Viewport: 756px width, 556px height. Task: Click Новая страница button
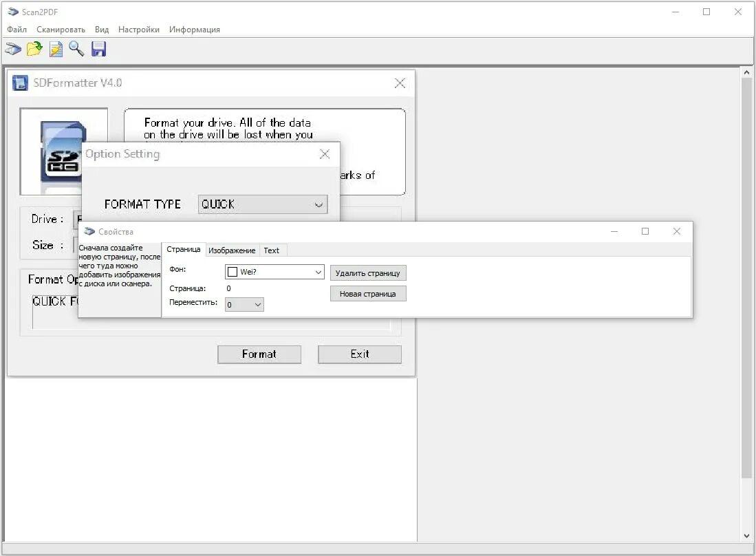(x=368, y=294)
